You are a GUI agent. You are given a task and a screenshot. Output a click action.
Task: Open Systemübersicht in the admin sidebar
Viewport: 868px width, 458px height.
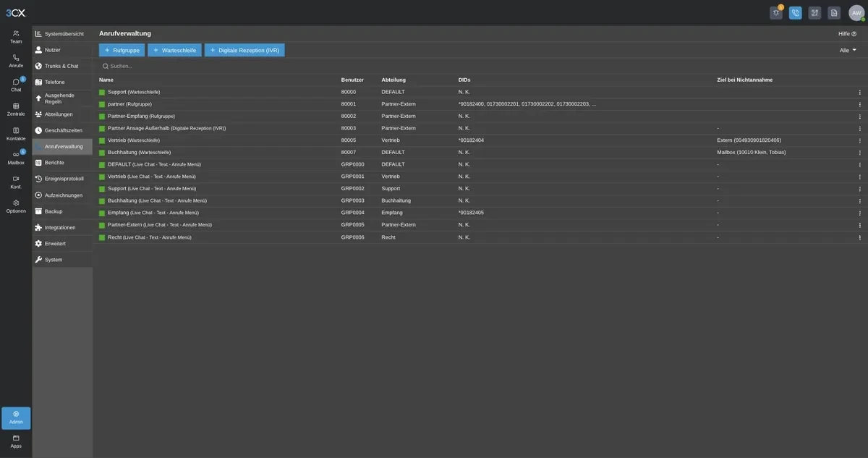point(62,34)
